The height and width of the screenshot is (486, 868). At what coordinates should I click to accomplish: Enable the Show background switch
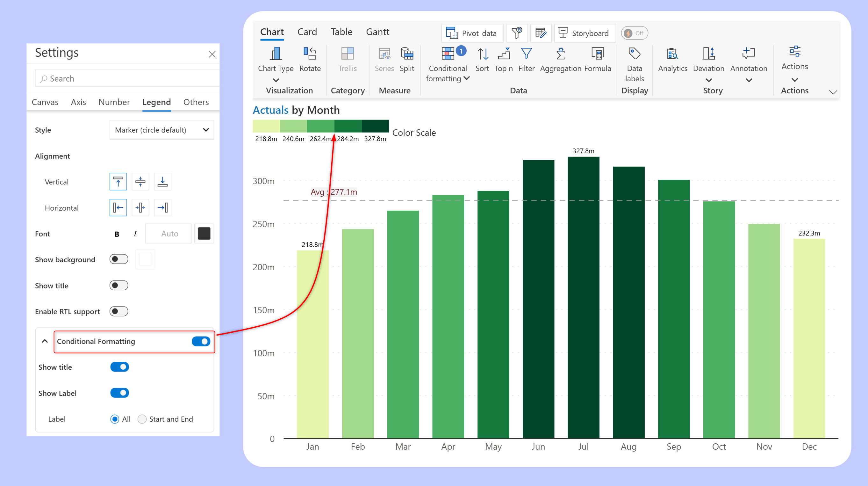118,259
